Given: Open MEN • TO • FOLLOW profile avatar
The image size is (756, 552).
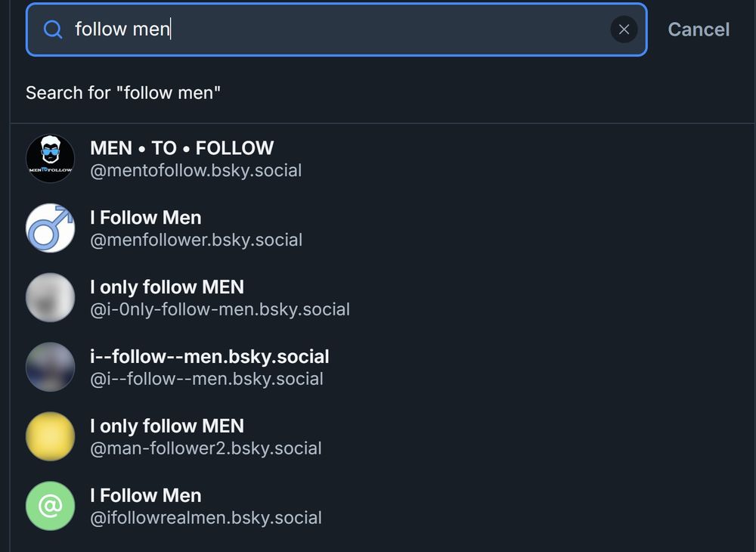Looking at the screenshot, I should click(x=50, y=158).
